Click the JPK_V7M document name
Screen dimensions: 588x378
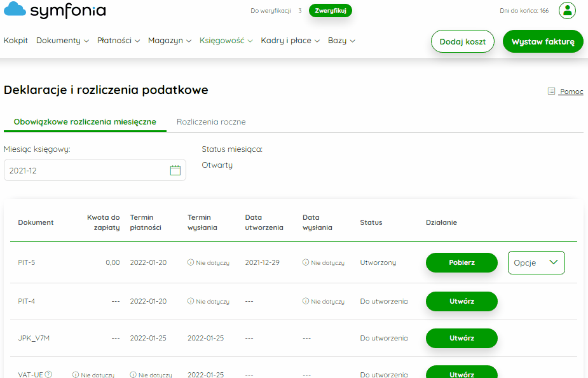[34, 338]
